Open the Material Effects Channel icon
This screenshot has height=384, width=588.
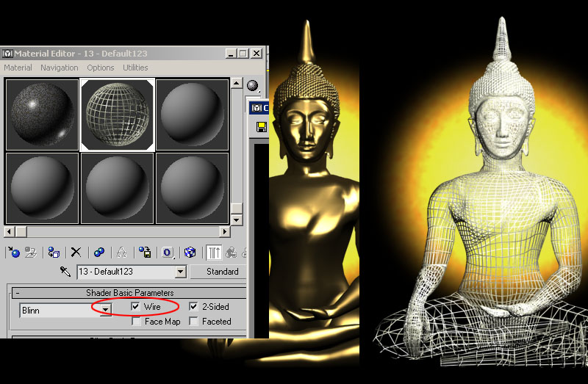pyautogui.click(x=168, y=253)
